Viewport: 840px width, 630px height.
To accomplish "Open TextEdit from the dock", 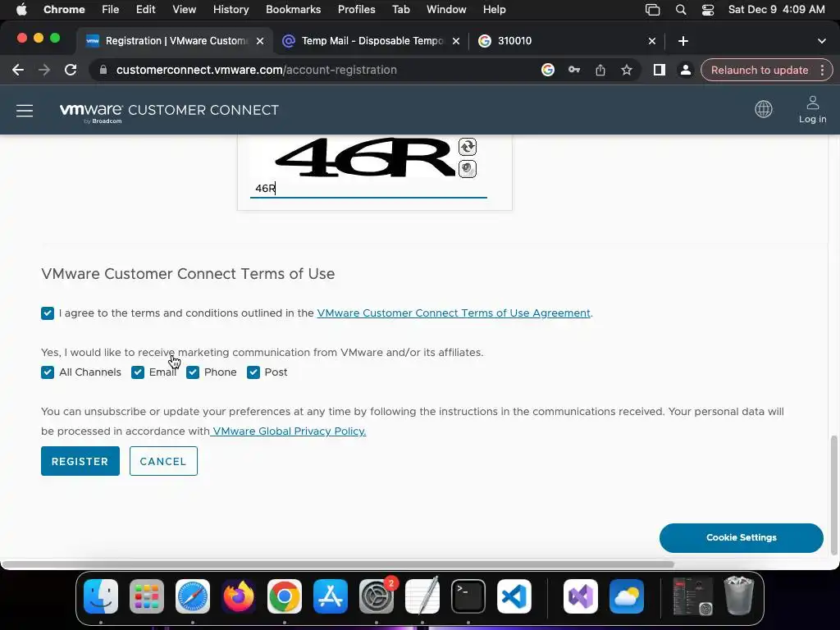I will click(422, 596).
